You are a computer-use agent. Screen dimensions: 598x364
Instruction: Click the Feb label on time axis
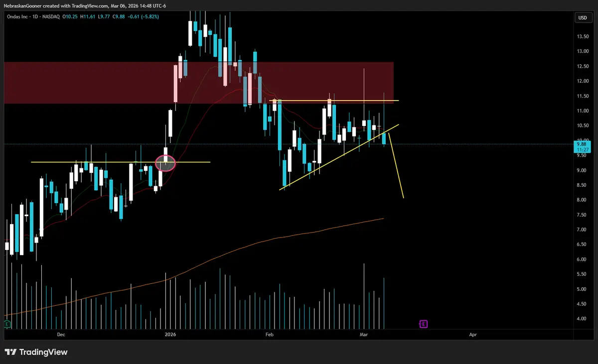pyautogui.click(x=270, y=335)
